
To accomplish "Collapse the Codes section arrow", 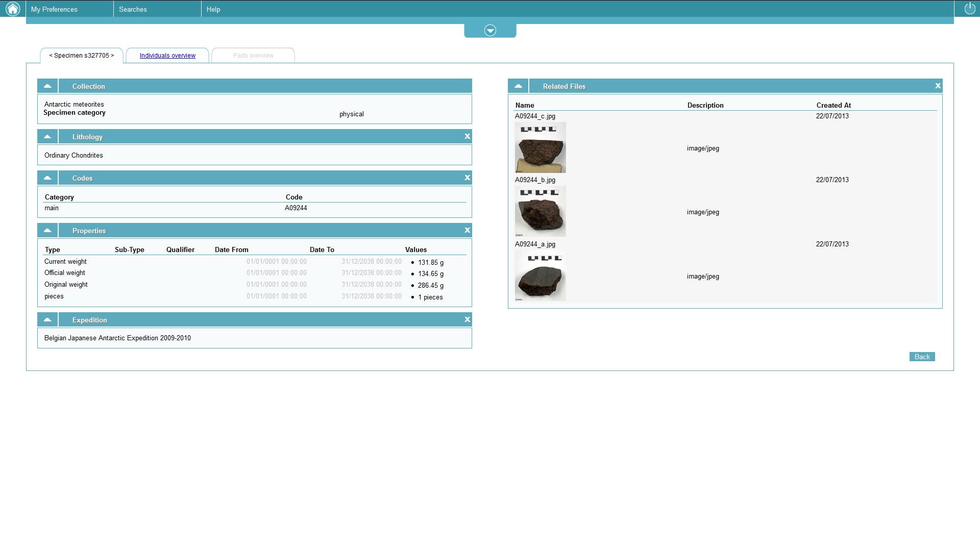I will pyautogui.click(x=47, y=178).
